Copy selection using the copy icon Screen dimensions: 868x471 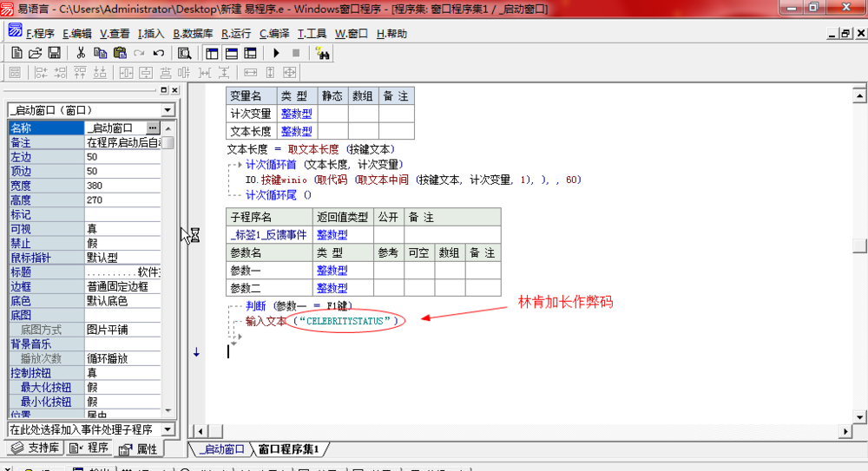[100, 53]
